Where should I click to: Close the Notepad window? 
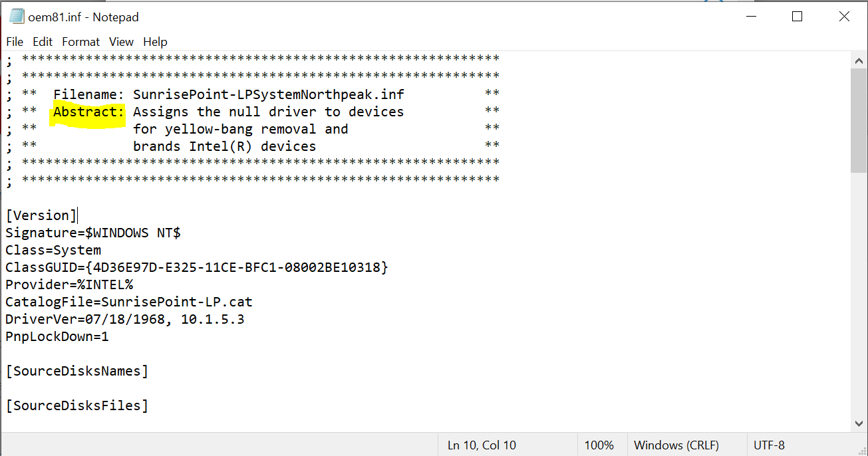click(844, 17)
